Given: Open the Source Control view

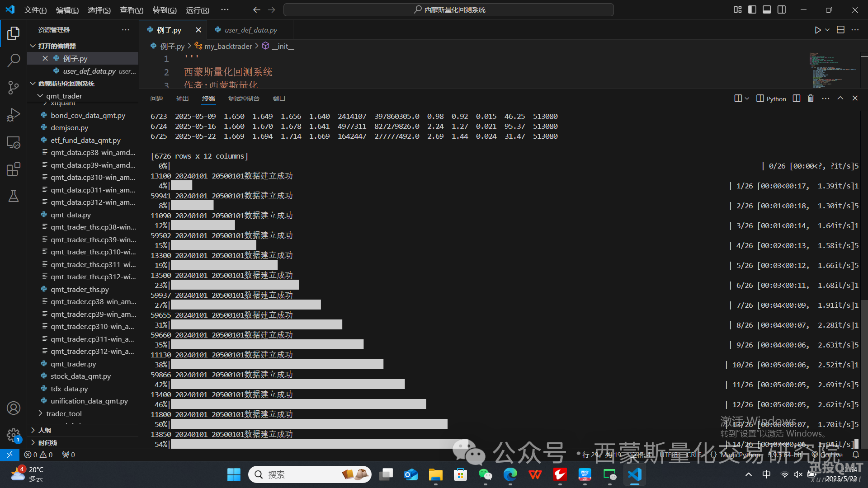Looking at the screenshot, I should click(14, 87).
